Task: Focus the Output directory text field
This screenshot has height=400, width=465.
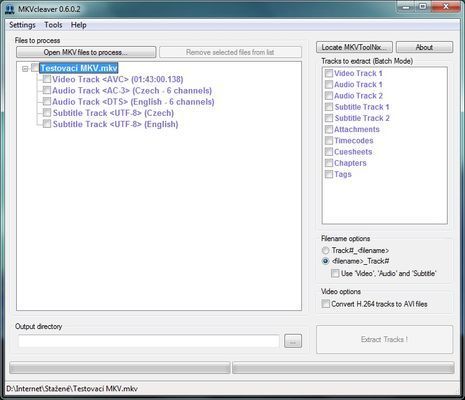Action: click(149, 341)
